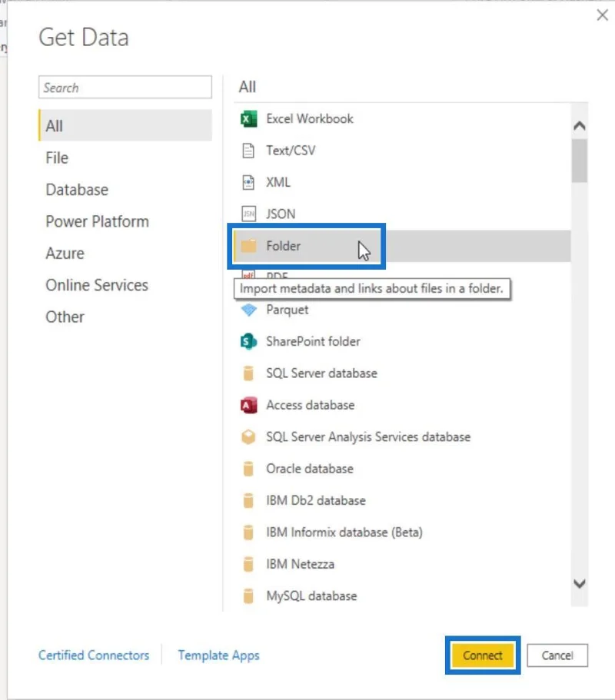
Task: Click the Excel Workbook icon
Action: [x=249, y=119]
